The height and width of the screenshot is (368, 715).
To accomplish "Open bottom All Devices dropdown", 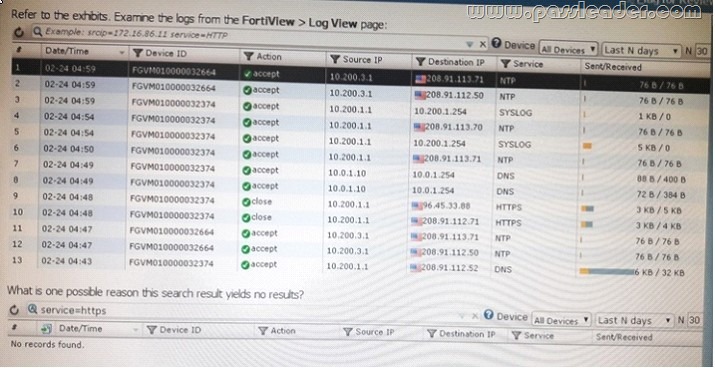I will 562,320.
